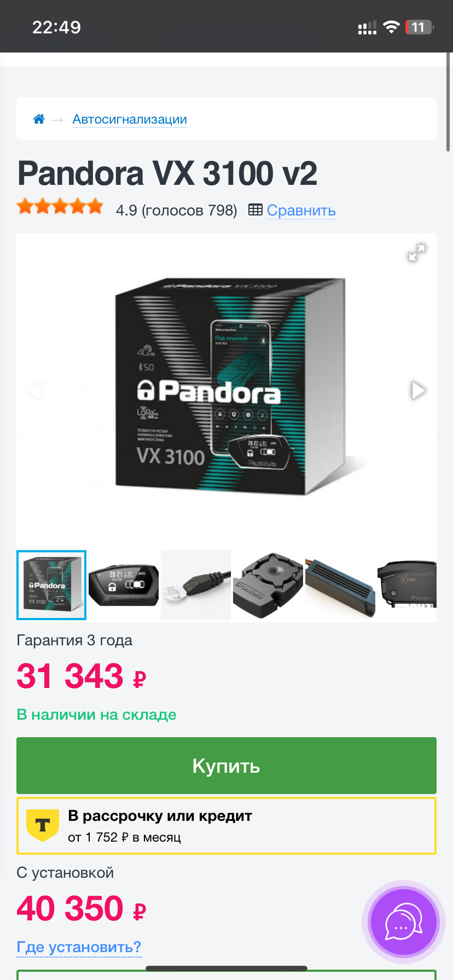Open the В рассрочку или кредит offer

pos(226,826)
